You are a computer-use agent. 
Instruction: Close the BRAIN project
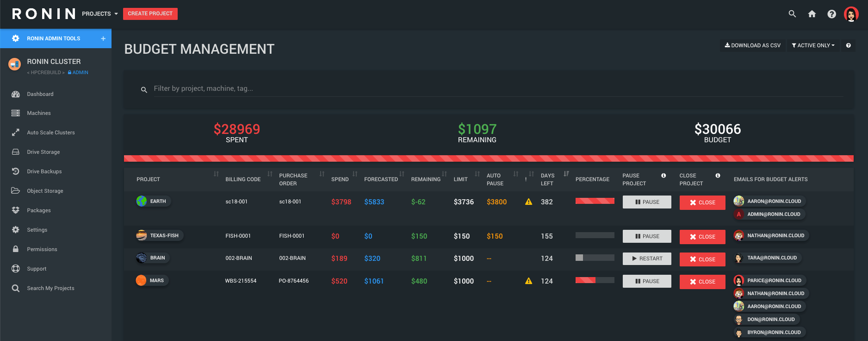(x=702, y=259)
